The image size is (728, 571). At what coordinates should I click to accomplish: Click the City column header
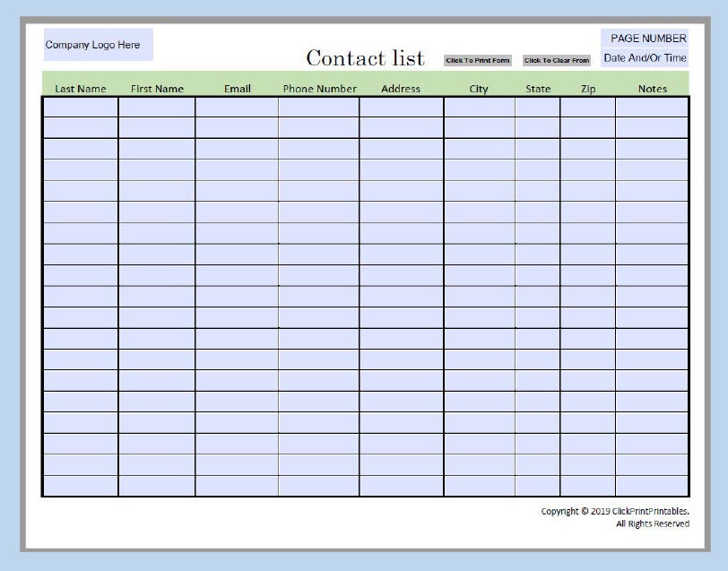[479, 89]
